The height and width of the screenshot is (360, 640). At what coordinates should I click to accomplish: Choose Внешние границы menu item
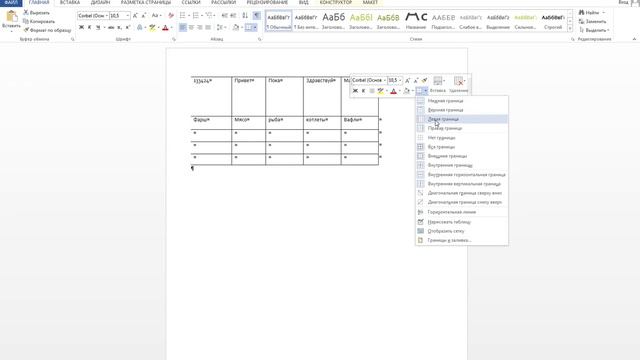[462, 156]
